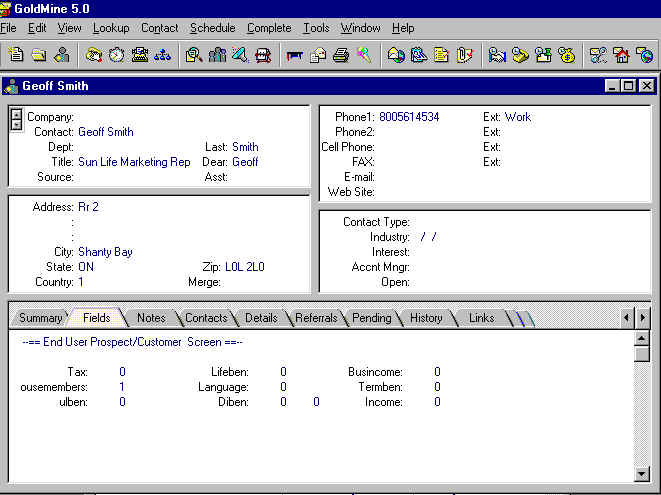The width and height of the screenshot is (661, 495).
Task: Open the Referrals tab
Action: 316,318
